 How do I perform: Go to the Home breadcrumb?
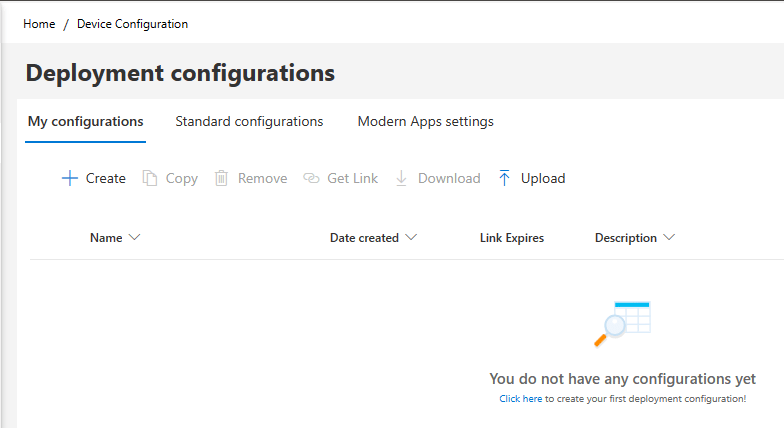(39, 24)
